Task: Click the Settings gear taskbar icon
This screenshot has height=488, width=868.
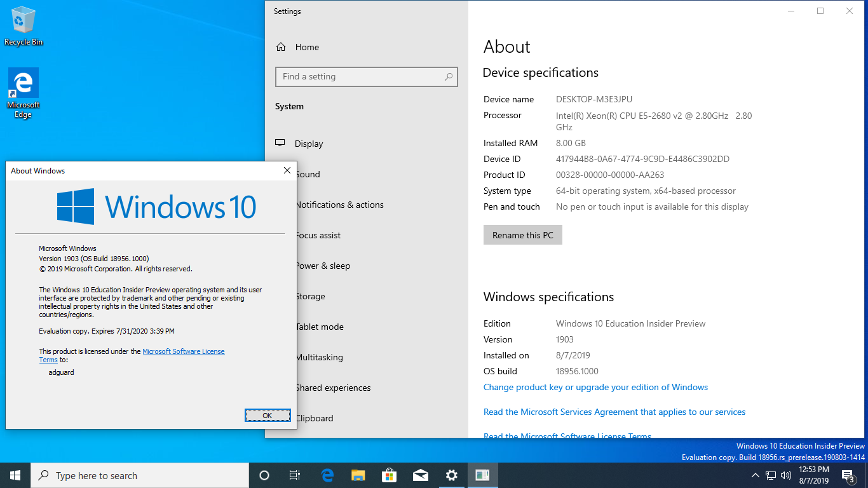Action: (x=451, y=475)
